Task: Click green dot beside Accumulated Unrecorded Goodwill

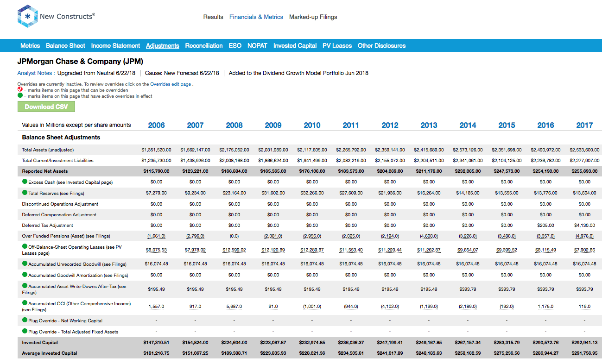Action: coord(25,264)
